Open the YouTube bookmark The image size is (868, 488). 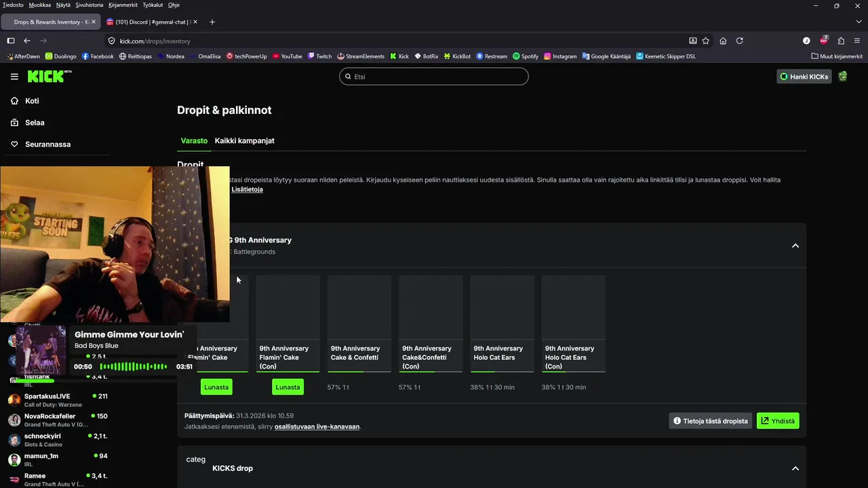tap(288, 56)
